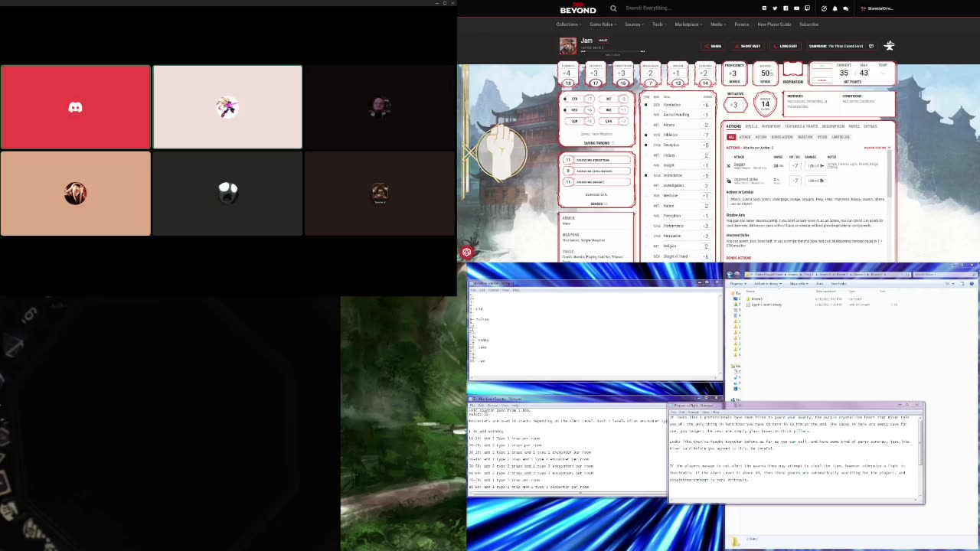Click the Dagger attack icon
The image size is (980, 551).
pyautogui.click(x=729, y=165)
